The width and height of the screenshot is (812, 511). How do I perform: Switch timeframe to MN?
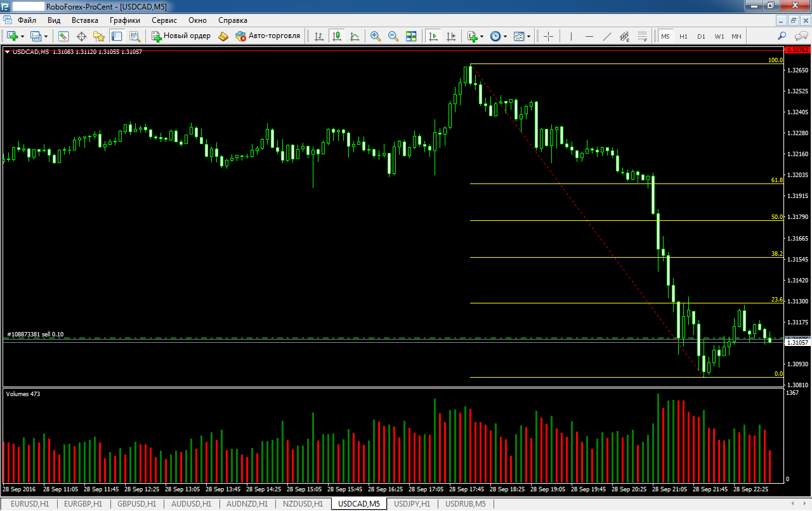tap(737, 36)
